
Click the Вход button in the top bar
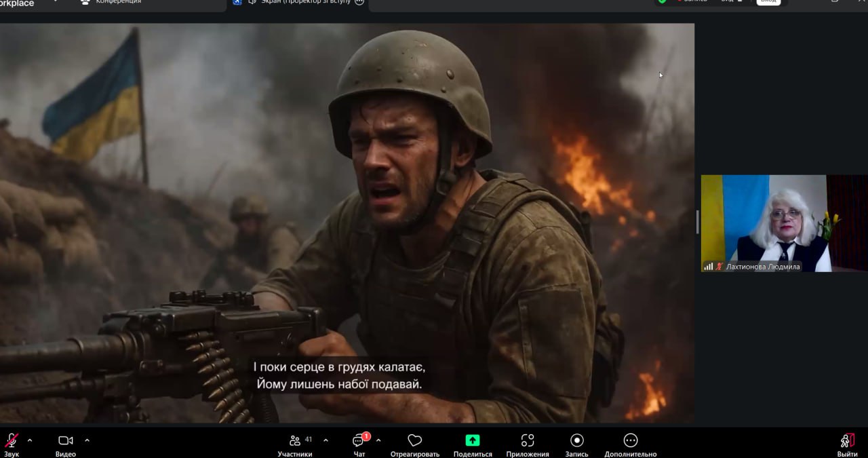tap(768, 1)
